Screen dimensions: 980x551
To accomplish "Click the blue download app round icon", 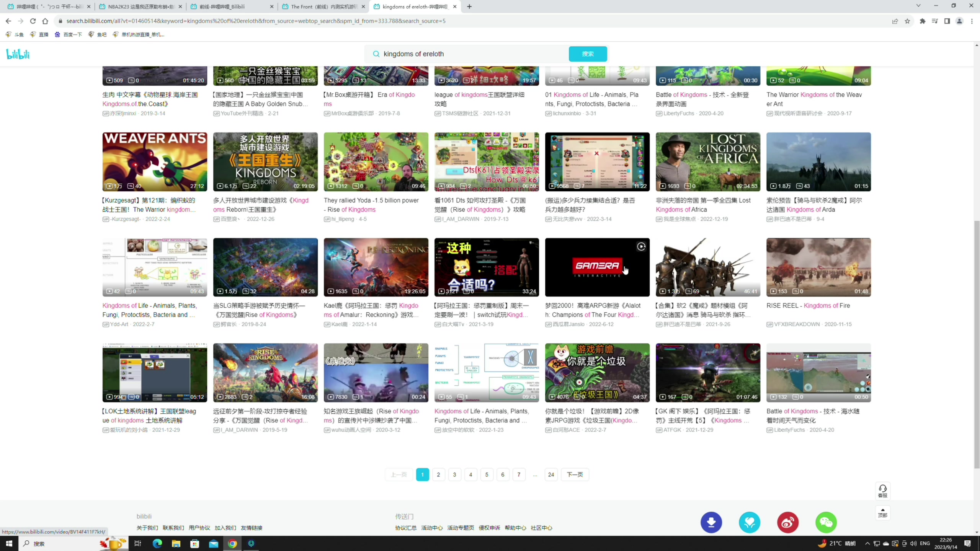I will point(711,522).
